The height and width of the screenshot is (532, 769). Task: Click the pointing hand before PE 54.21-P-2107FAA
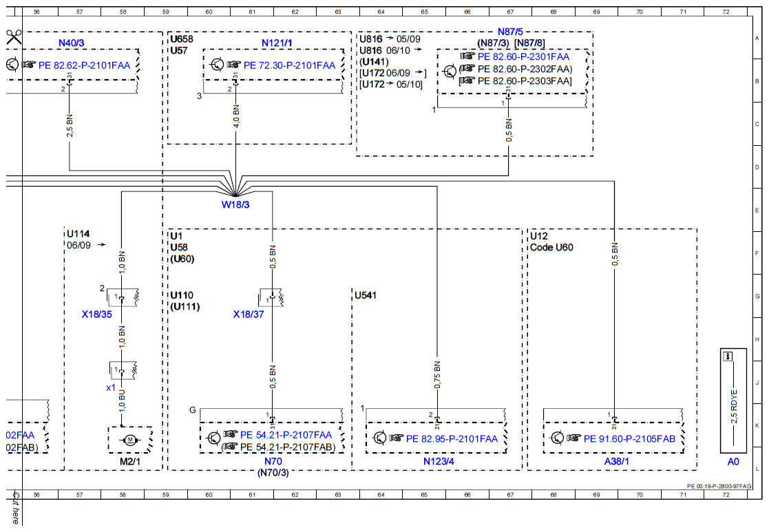231,434
